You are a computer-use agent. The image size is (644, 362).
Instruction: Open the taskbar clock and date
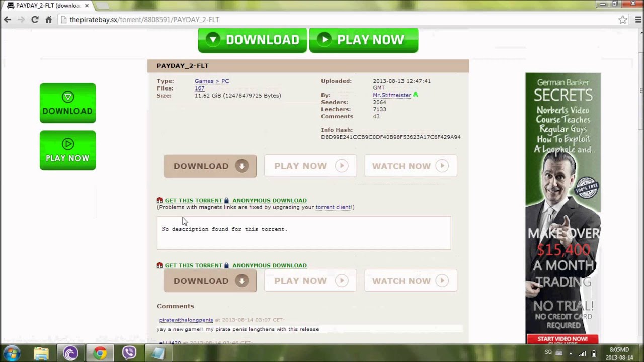tap(619, 353)
